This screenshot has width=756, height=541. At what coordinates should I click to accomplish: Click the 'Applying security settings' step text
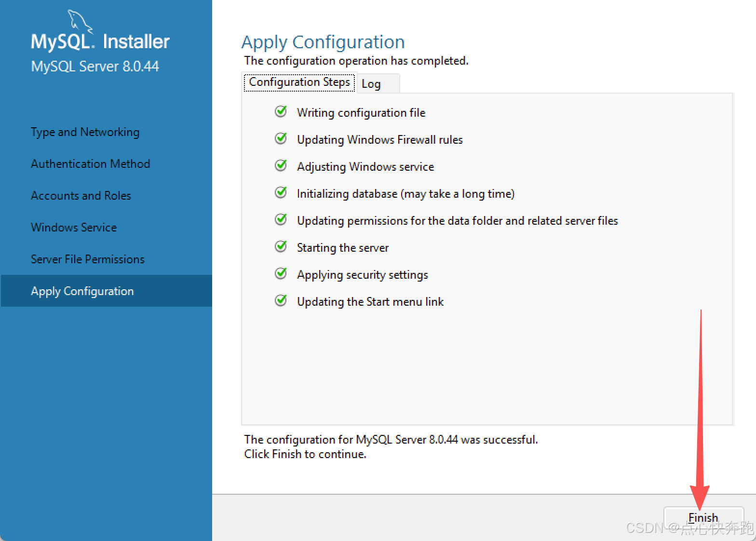[363, 275]
